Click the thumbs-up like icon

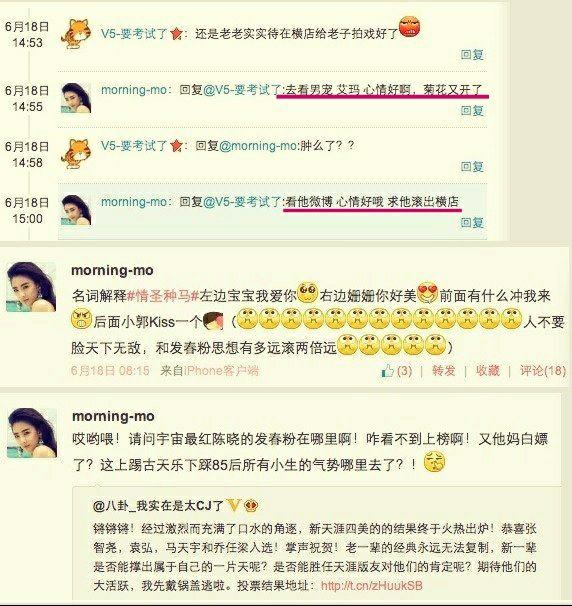point(387,371)
